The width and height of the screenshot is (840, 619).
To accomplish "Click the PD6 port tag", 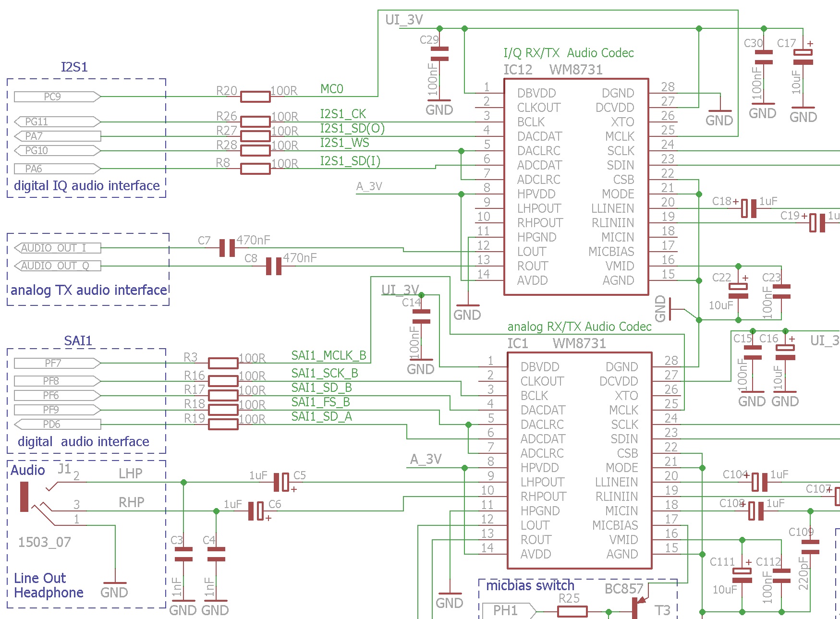I will (57, 424).
